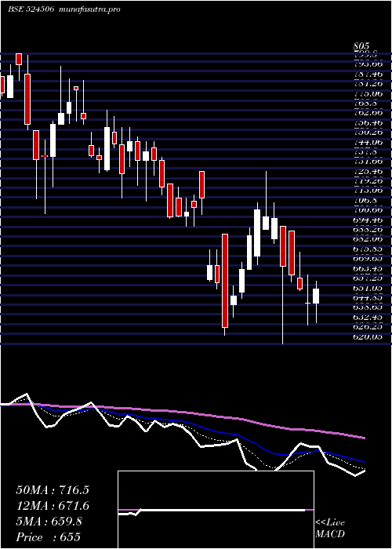Click the 620.05 price axis label
Screen dimensions: 392x549
[367, 336]
